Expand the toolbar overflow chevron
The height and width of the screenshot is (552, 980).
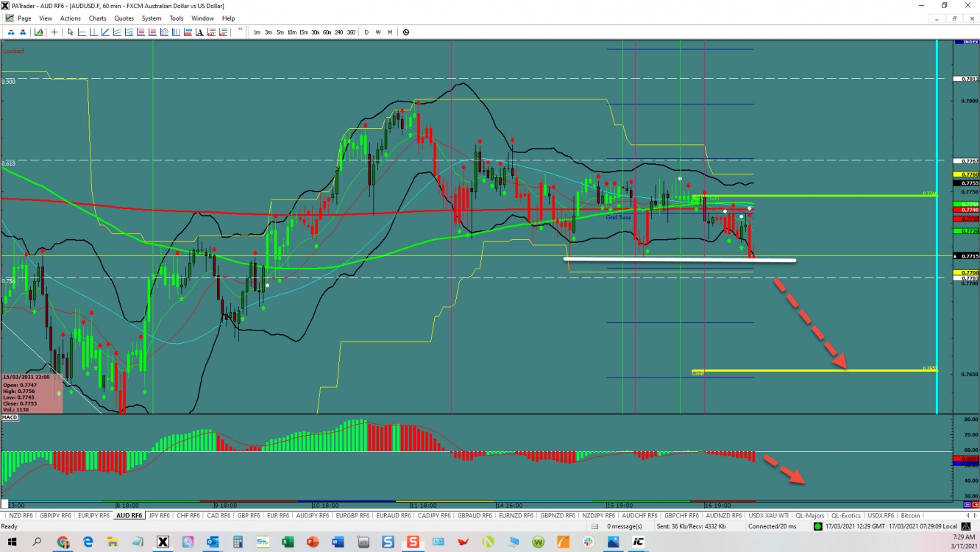(240, 30)
